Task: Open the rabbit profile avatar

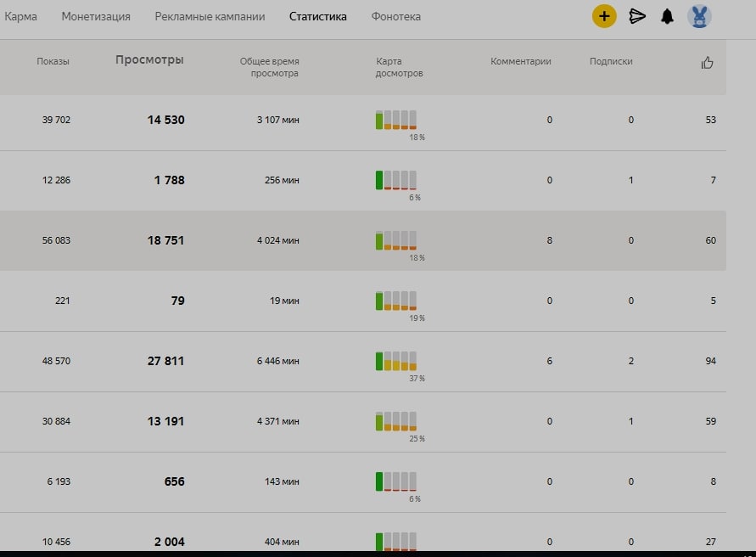Action: tap(699, 16)
